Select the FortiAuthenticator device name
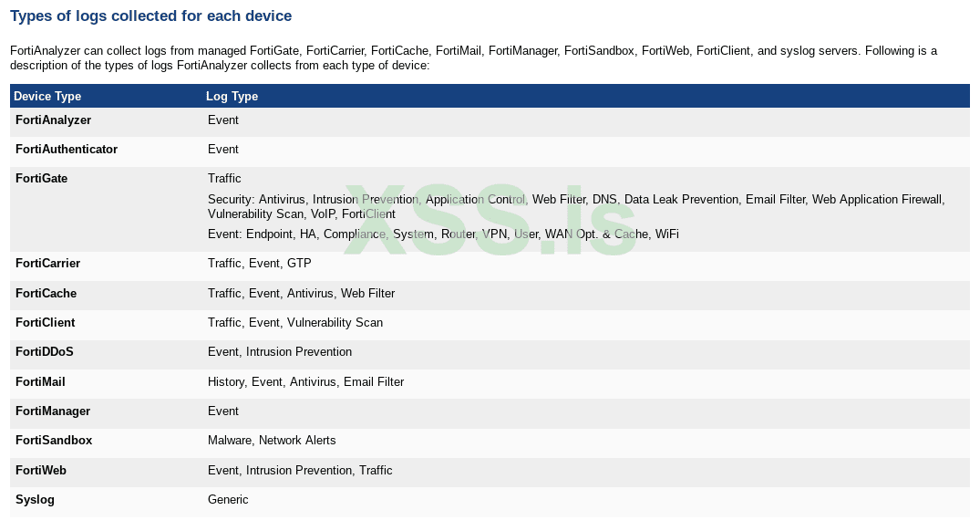Screen dimensions: 980x531 [x=67, y=150]
